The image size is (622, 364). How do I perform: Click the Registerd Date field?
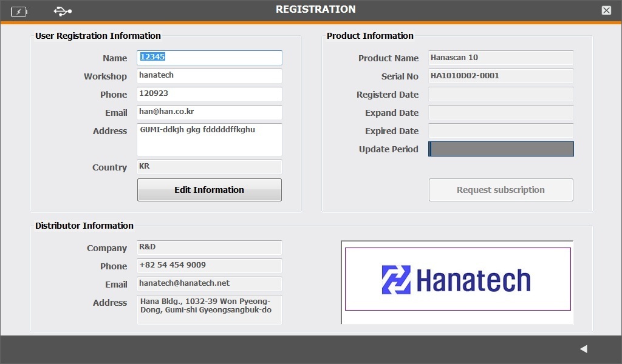501,95
